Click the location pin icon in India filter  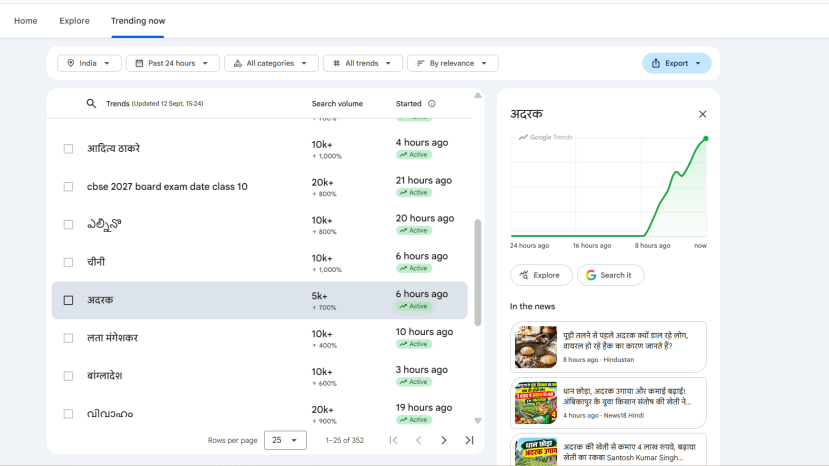pos(70,63)
